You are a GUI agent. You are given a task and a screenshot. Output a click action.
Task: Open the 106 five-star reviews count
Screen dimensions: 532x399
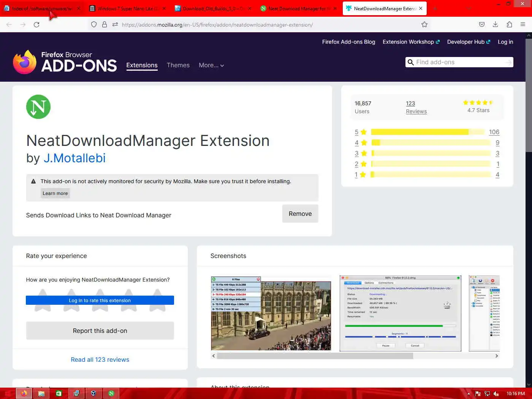(x=494, y=132)
